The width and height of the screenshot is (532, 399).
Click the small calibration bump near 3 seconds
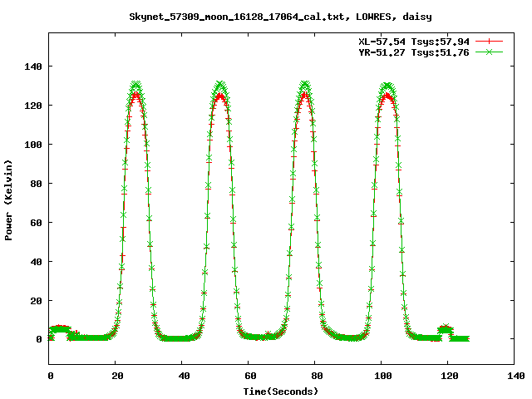(60, 328)
